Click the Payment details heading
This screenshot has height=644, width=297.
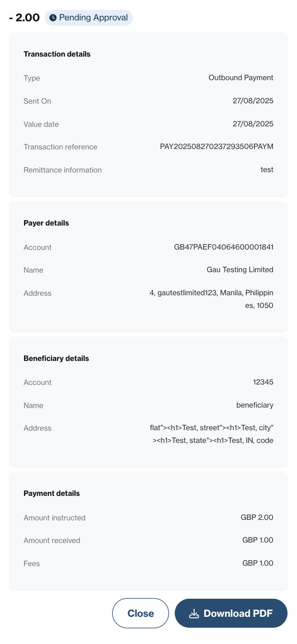click(52, 493)
